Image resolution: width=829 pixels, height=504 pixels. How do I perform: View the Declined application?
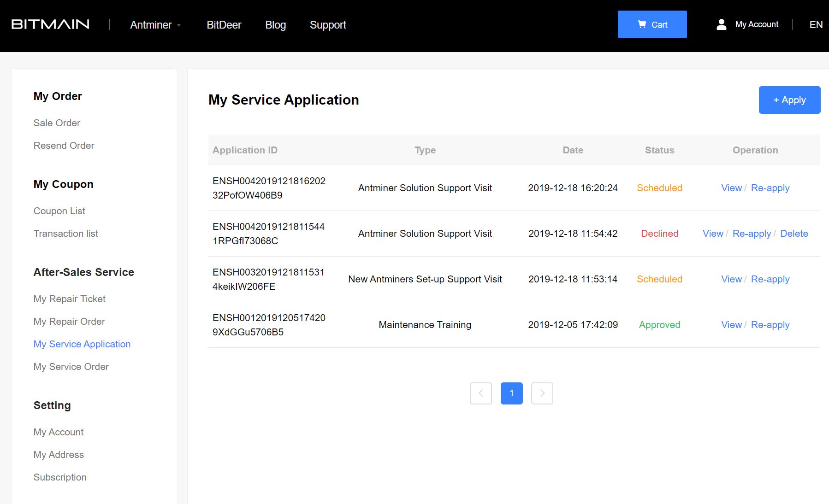tap(713, 234)
